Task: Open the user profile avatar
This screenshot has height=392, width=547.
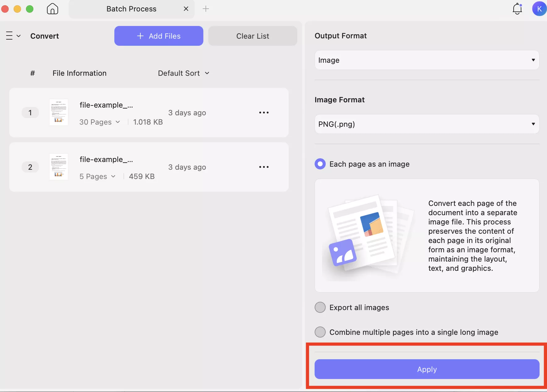Action: [x=539, y=9]
